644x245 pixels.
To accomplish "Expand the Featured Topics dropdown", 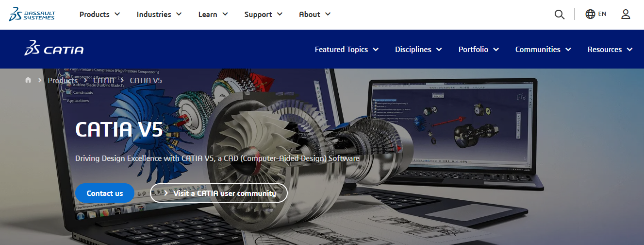I will click(347, 49).
